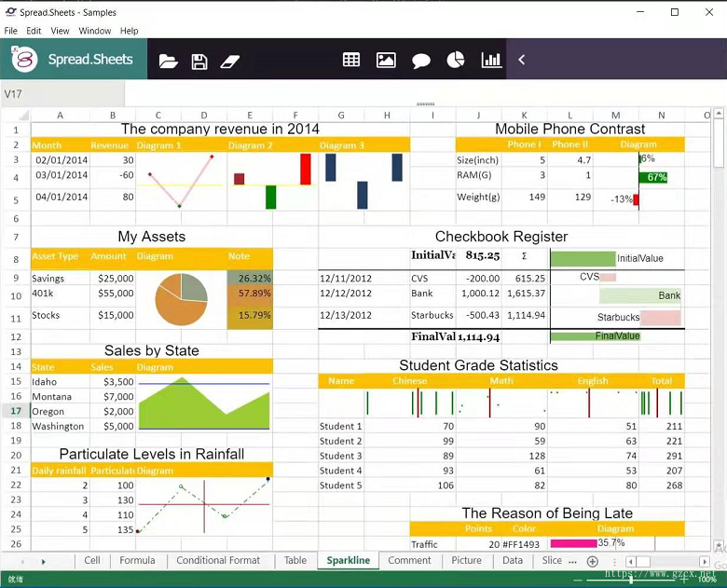Switch to the Cell sheet tab

click(91, 560)
